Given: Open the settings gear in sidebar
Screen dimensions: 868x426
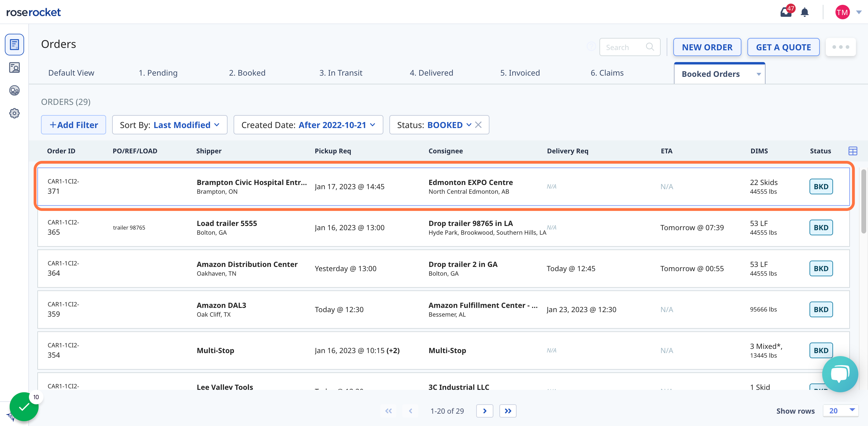Looking at the screenshot, I should 14,113.
